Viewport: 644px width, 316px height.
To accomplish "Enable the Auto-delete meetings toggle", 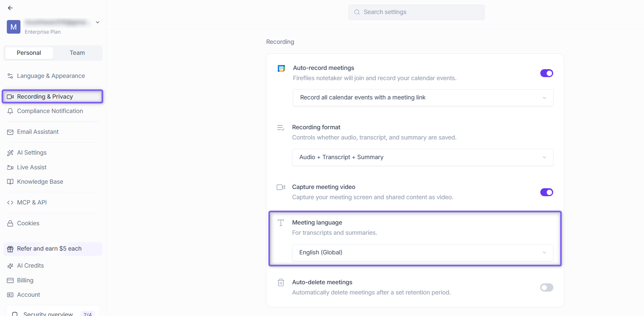I will point(547,288).
